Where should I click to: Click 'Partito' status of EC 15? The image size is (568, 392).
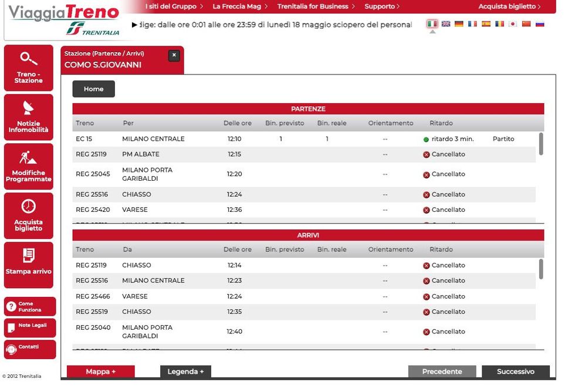503,139
